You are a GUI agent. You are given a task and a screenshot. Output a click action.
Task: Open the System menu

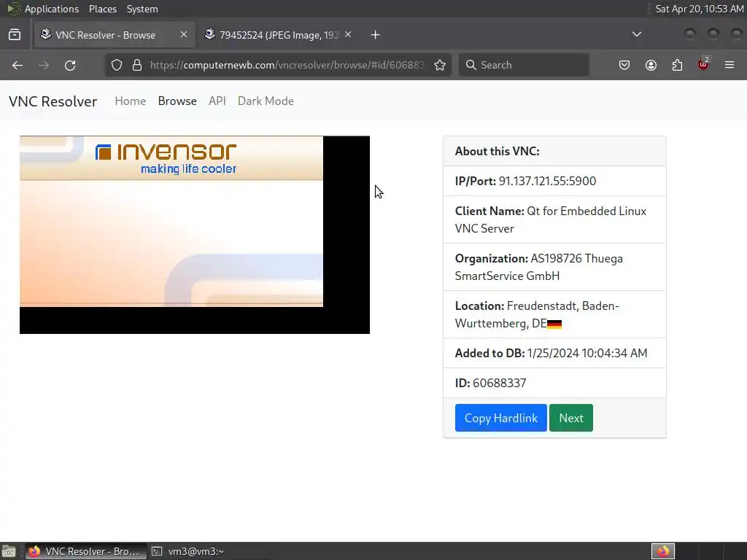point(142,9)
